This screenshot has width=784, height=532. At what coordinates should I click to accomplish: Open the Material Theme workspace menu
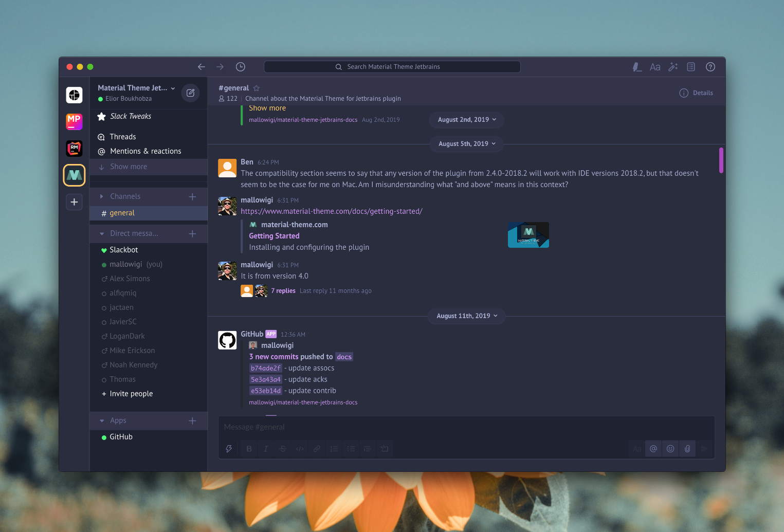pos(136,88)
